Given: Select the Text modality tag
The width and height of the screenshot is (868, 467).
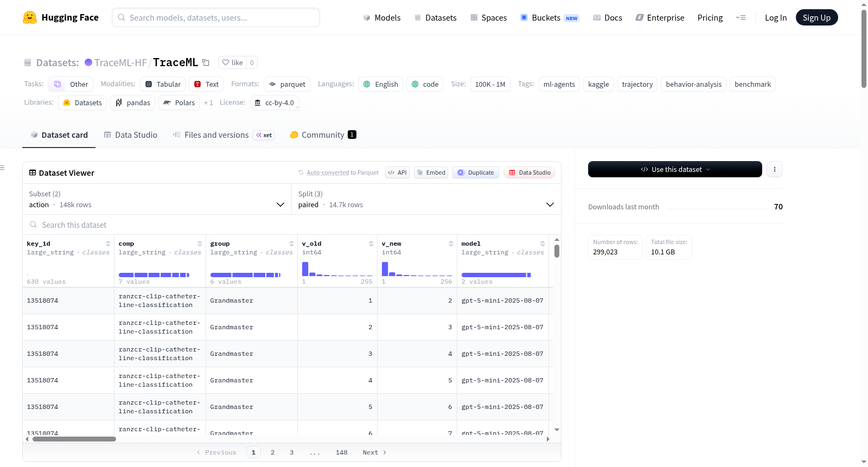Looking at the screenshot, I should [206, 84].
